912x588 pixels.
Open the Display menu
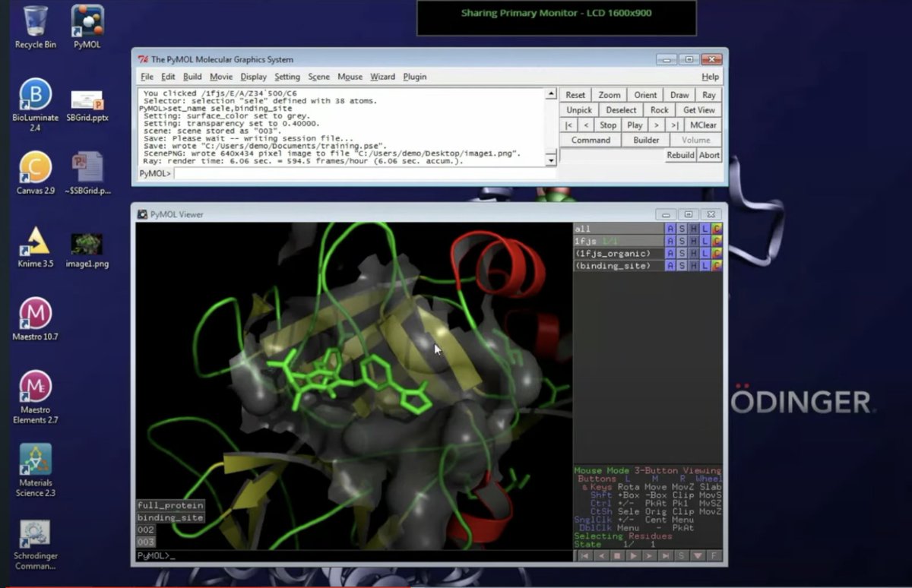point(253,77)
